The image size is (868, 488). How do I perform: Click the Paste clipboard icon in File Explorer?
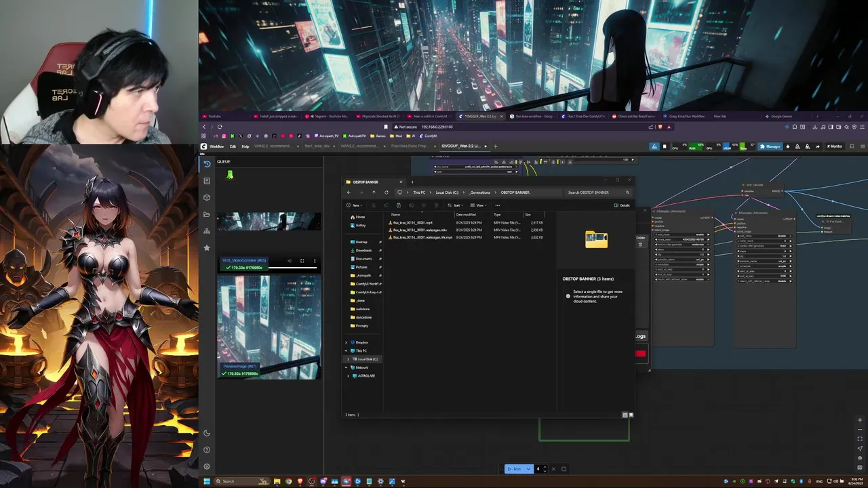pyautogui.click(x=398, y=205)
